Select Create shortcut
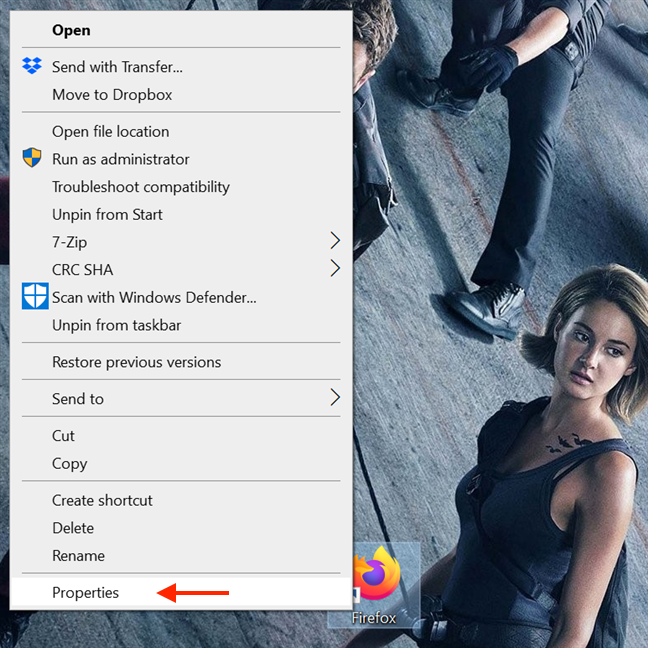The image size is (648, 648). point(181,500)
